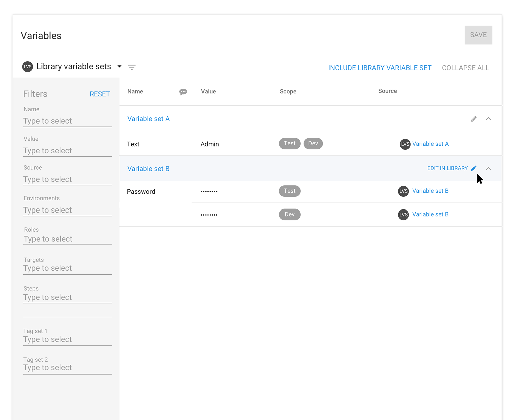Reset all filters with the RESET link
516x420 pixels.
100,94
